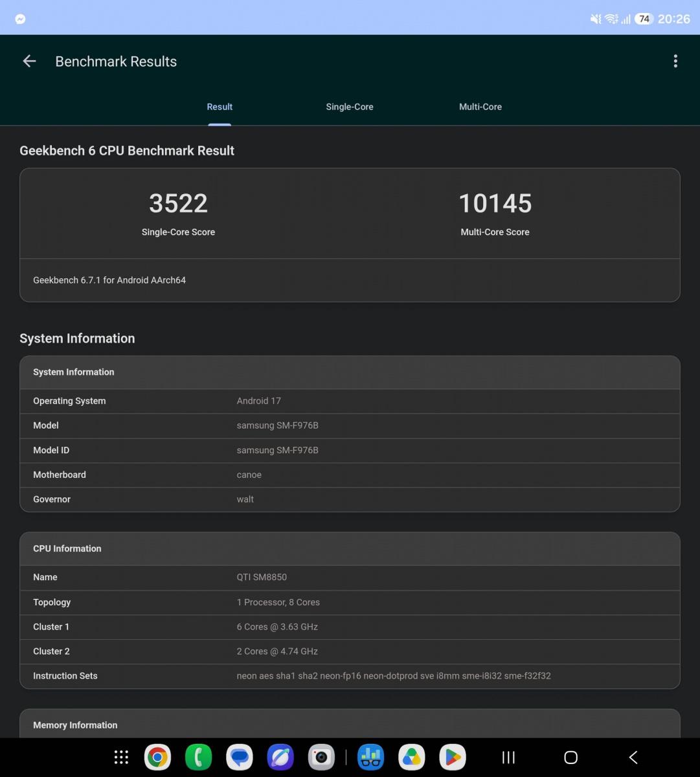Tap the Geekbench 6 CPU Benchmark Result heading

pos(127,151)
